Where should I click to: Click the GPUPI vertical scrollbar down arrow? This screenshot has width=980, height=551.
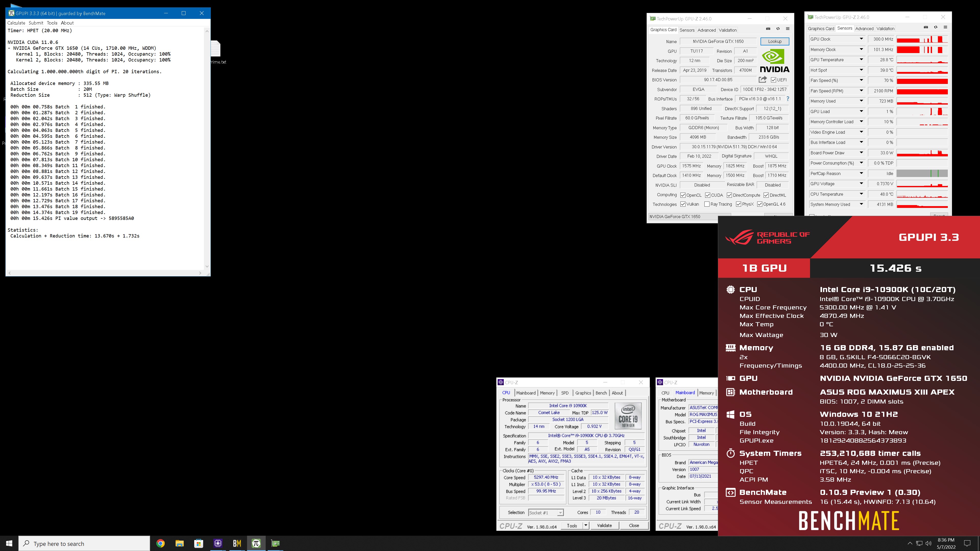click(207, 266)
